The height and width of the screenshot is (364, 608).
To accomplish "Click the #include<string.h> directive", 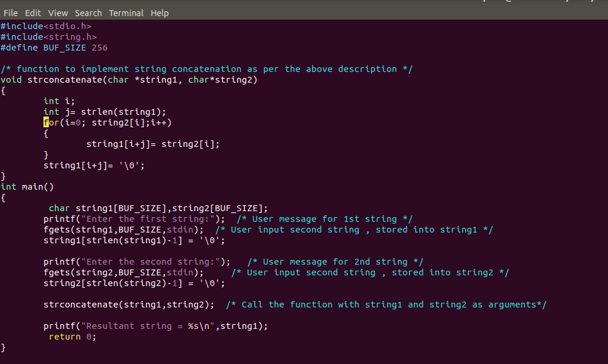I will 48,36.
